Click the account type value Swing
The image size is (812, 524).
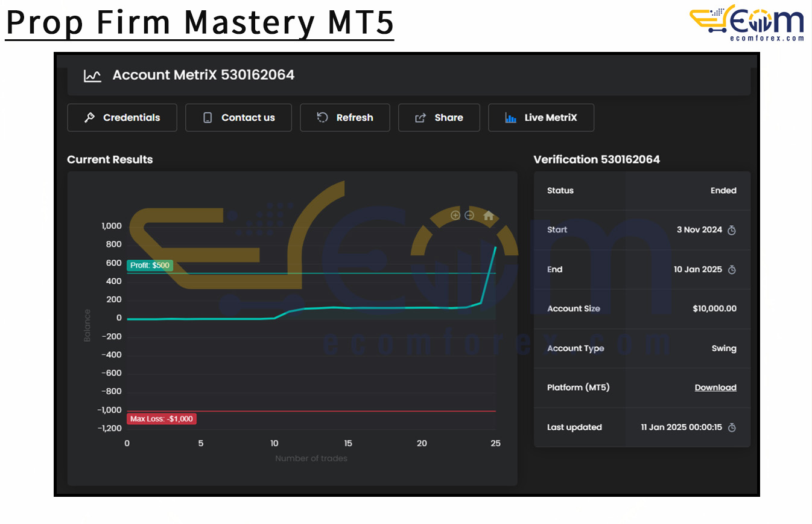(724, 348)
